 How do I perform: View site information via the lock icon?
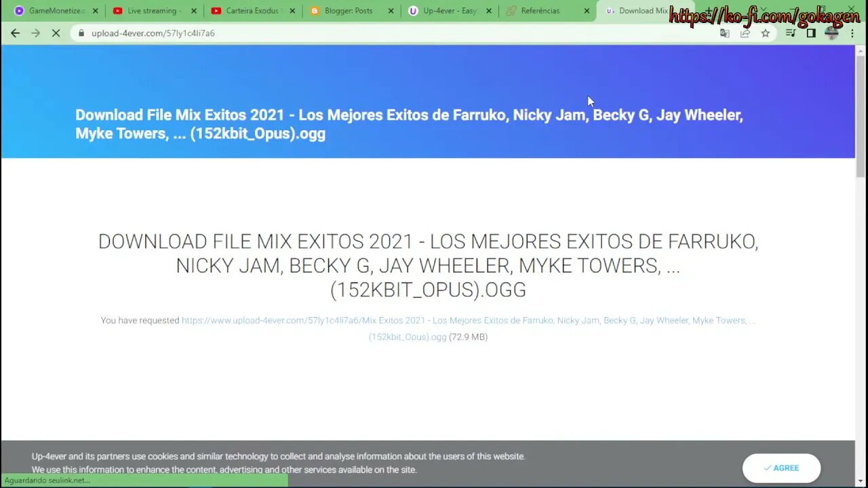tap(81, 33)
